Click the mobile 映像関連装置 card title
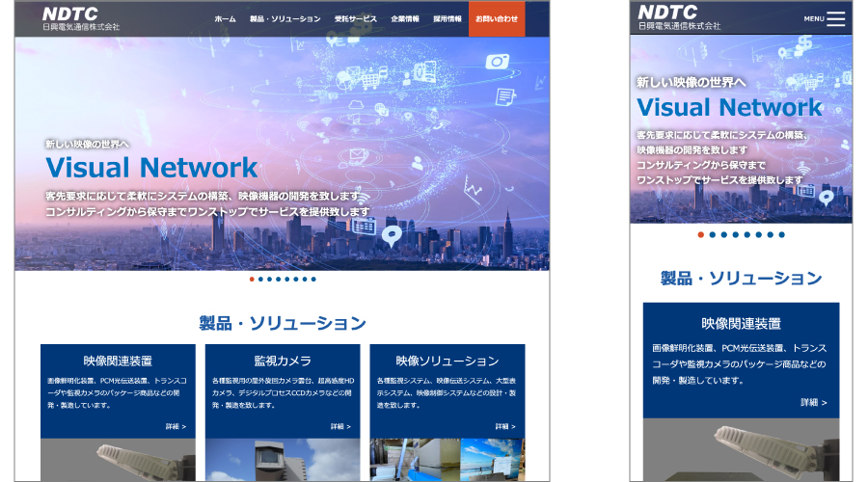The image size is (868, 482). click(742, 323)
